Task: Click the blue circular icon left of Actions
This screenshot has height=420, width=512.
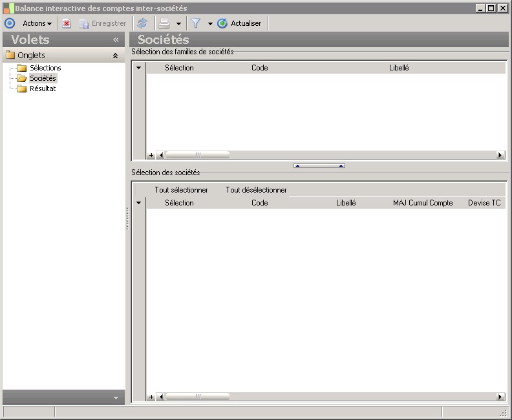Action: [x=10, y=23]
